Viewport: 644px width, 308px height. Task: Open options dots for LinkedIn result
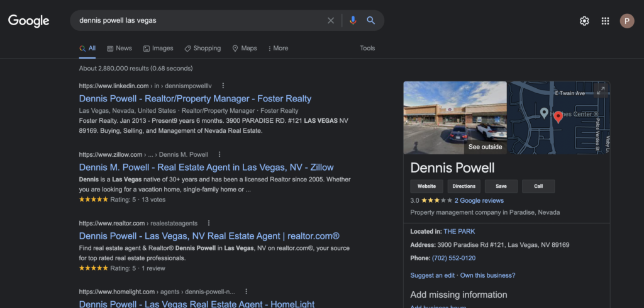pyautogui.click(x=223, y=86)
